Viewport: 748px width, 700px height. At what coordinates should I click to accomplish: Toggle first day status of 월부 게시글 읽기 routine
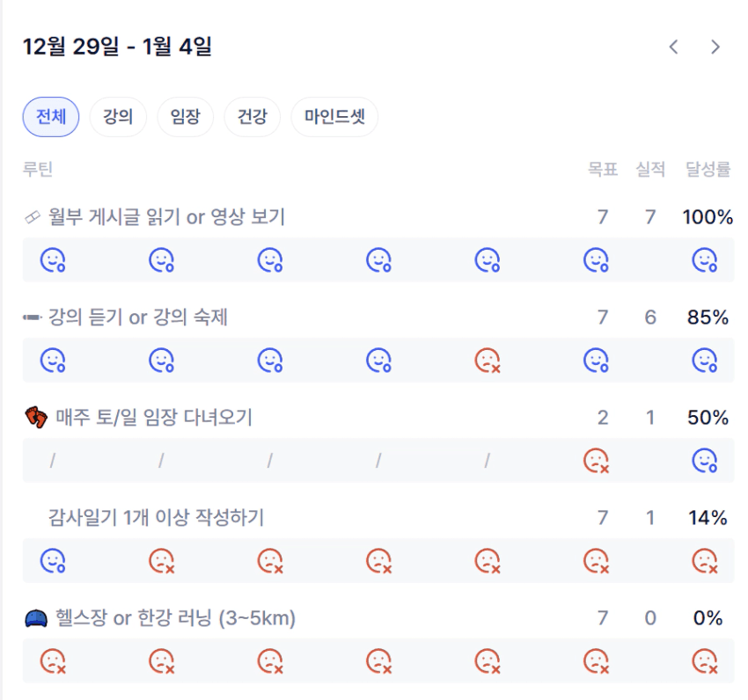coord(53,259)
